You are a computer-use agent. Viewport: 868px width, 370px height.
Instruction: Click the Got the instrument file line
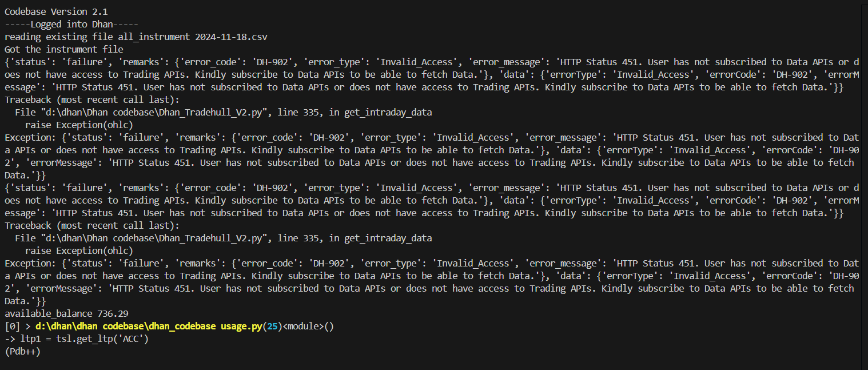[64, 49]
